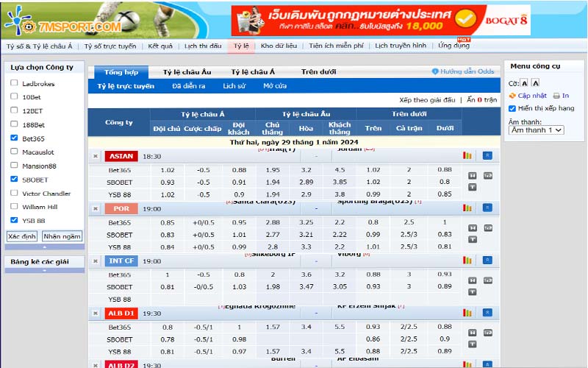
Task: Uncheck the Bet365 company checkbox
Action: click(14, 138)
